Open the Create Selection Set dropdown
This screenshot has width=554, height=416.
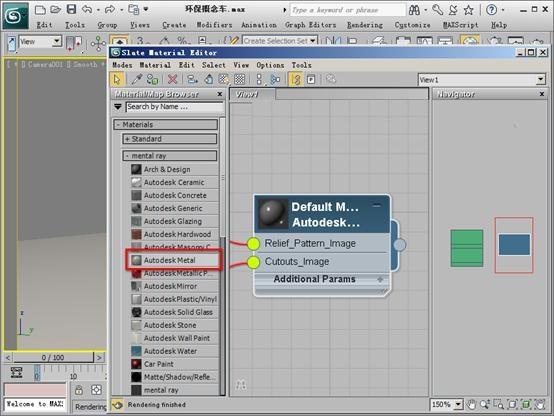pos(313,41)
